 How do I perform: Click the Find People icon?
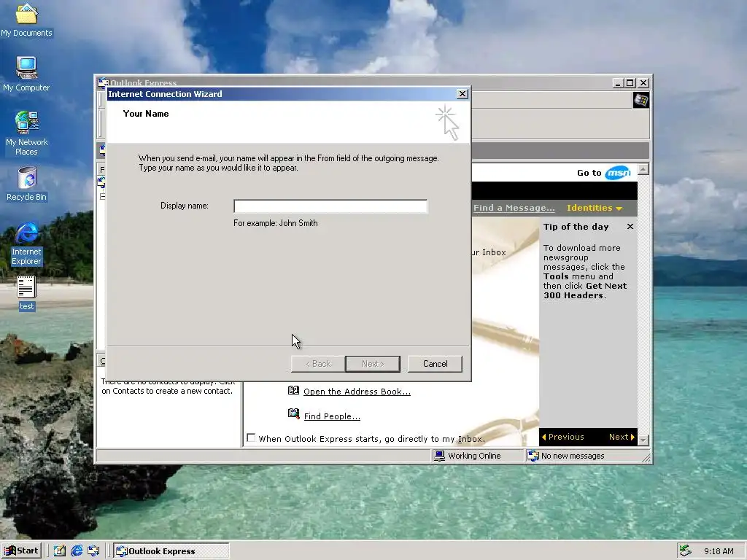pos(293,414)
